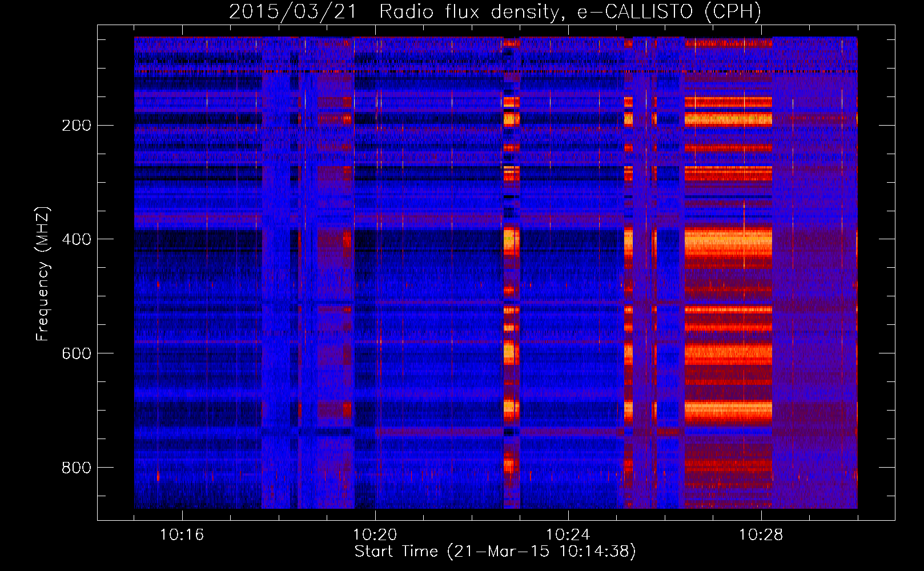The height and width of the screenshot is (571, 924).
Task: Click the 'Frequency (MHZ)' axis label
Action: (x=43, y=274)
